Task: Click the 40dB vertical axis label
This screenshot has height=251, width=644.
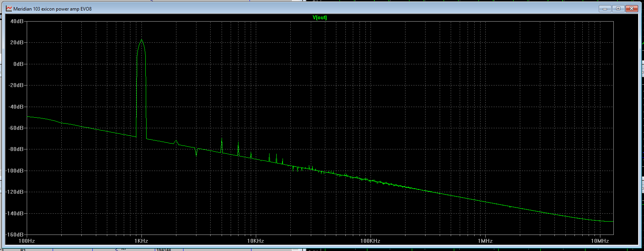Action: (17, 21)
